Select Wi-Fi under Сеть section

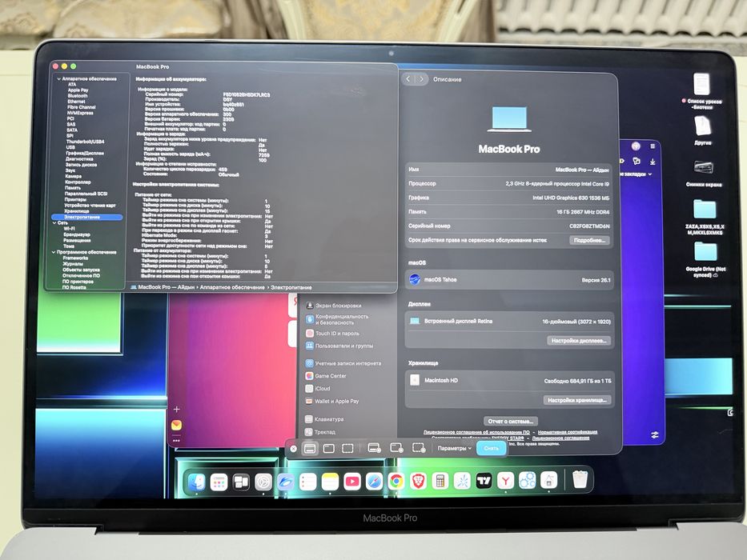(x=69, y=229)
